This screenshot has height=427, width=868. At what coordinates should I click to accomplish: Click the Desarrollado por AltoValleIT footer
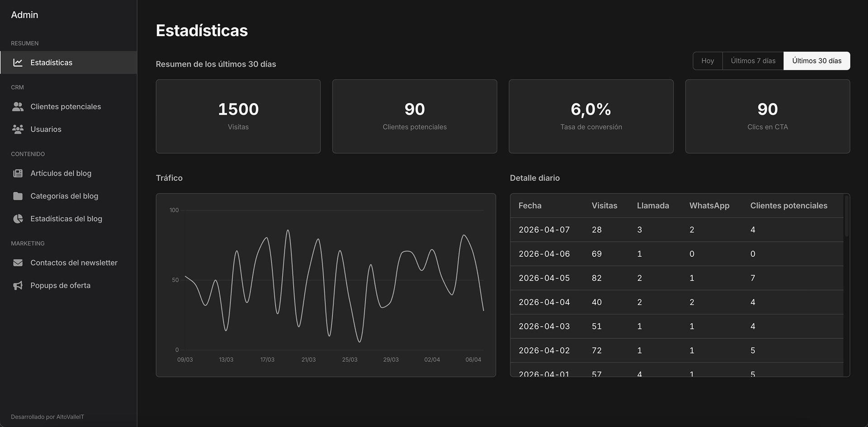click(47, 417)
